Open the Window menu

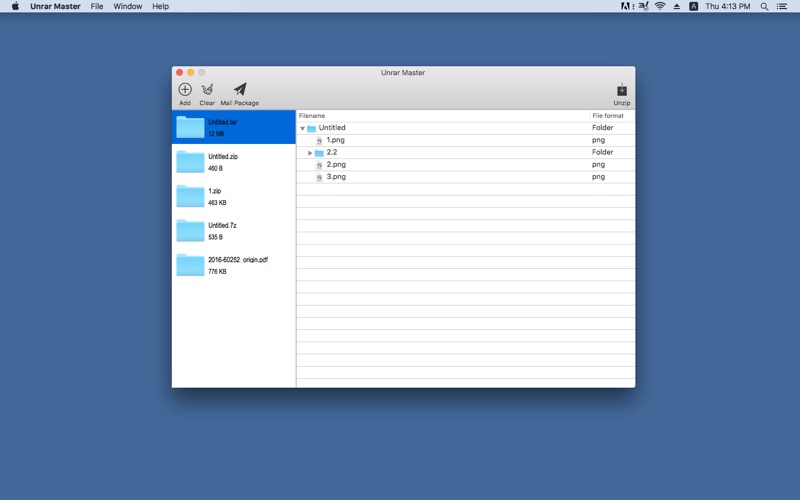[x=128, y=6]
